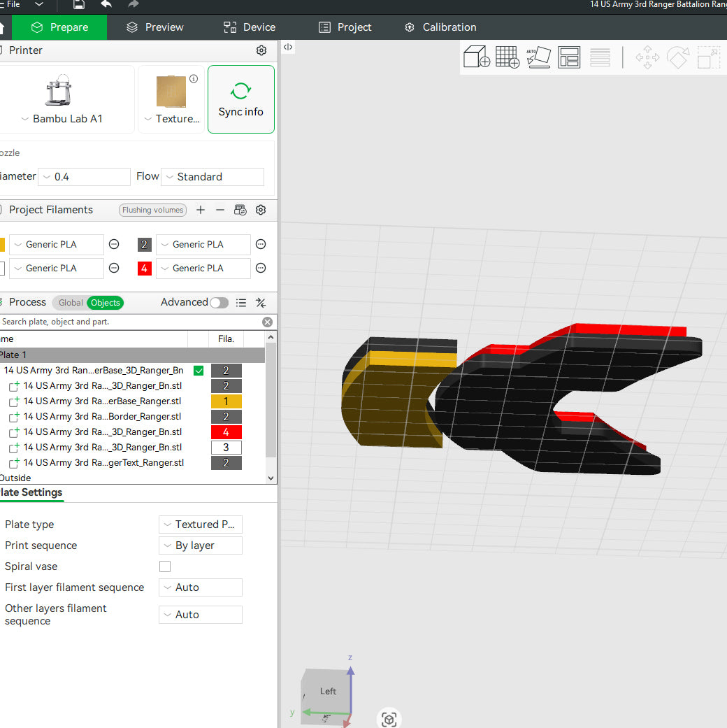Open the Calibration tab

(440, 27)
